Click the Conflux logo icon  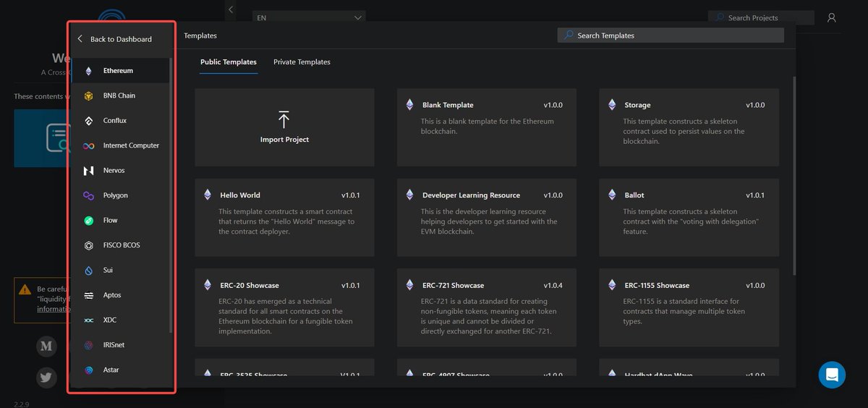point(88,121)
